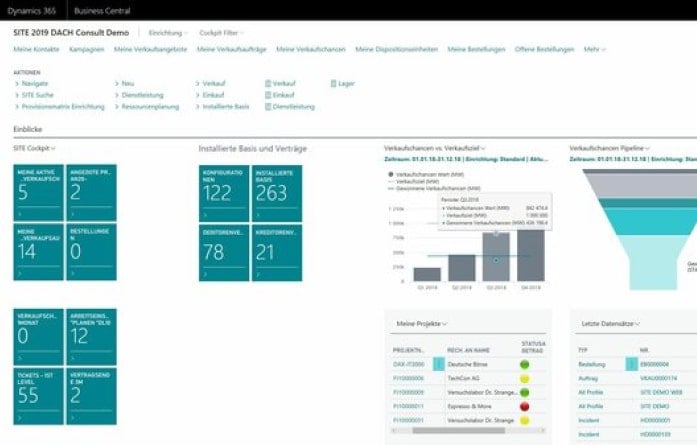The image size is (697, 445).
Task: Select the Auftrag record row
Action: pos(637,378)
